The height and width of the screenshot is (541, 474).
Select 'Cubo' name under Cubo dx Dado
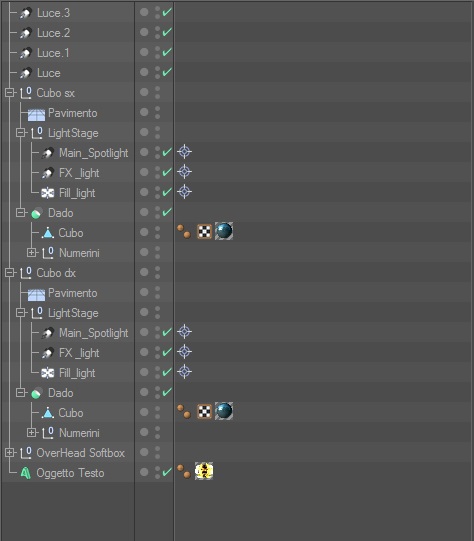pos(71,413)
